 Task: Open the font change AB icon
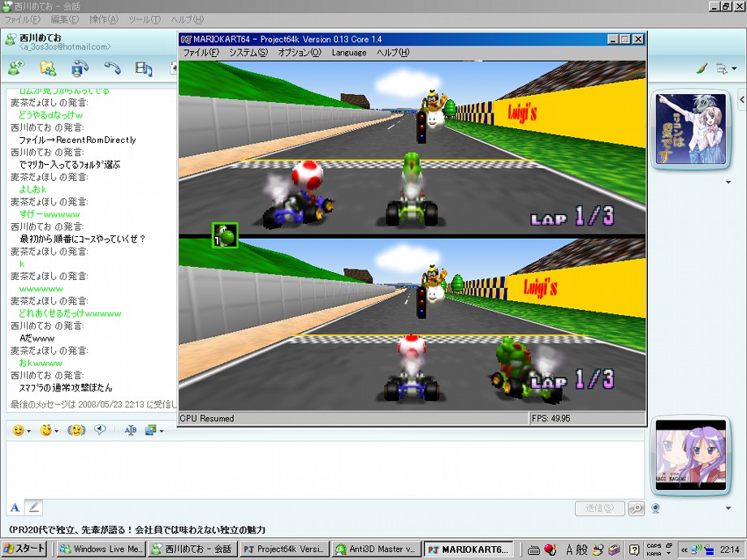pyautogui.click(x=130, y=430)
